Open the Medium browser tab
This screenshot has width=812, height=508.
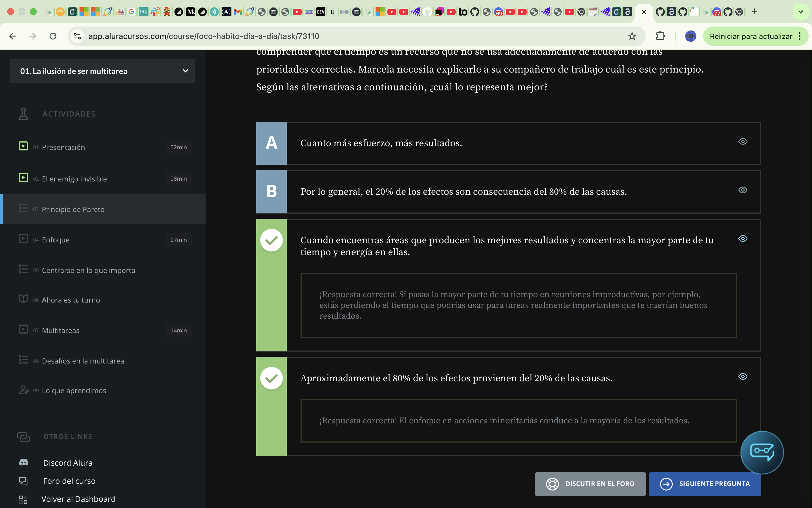(191, 12)
